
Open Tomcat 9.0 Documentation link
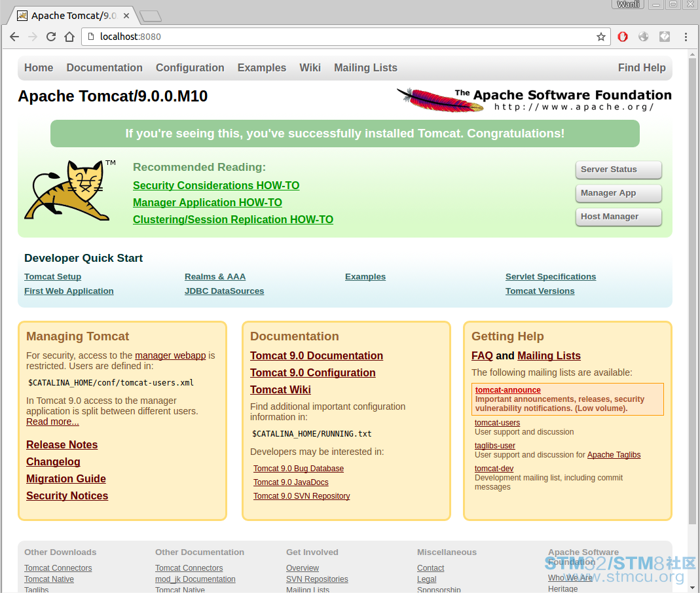click(316, 355)
